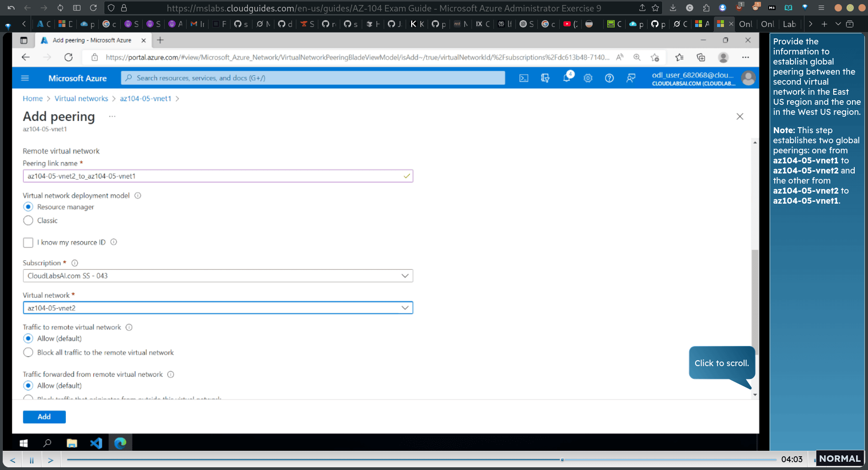The image size is (868, 470).
Task: Click Microsoft Edge taskbar icon
Action: [120, 443]
